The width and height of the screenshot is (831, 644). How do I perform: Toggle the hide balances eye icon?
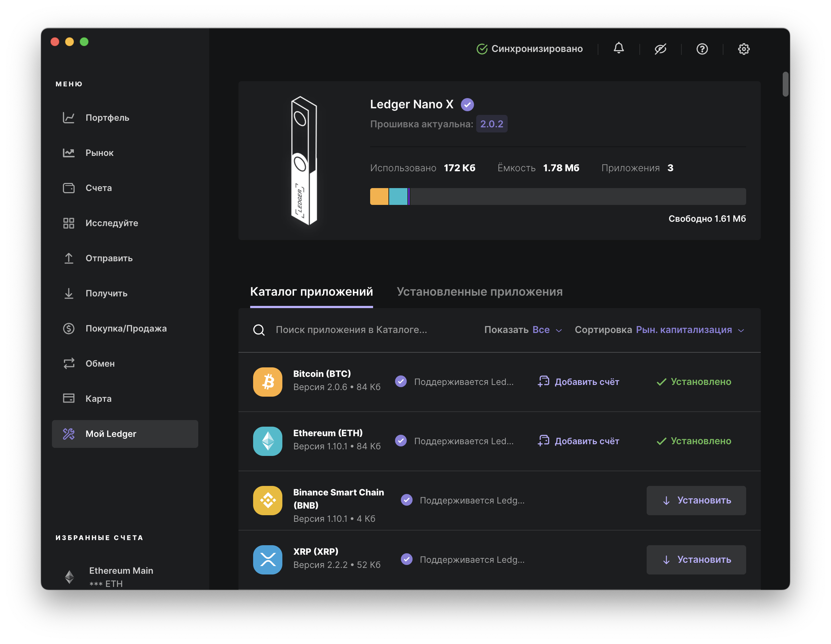tap(660, 49)
